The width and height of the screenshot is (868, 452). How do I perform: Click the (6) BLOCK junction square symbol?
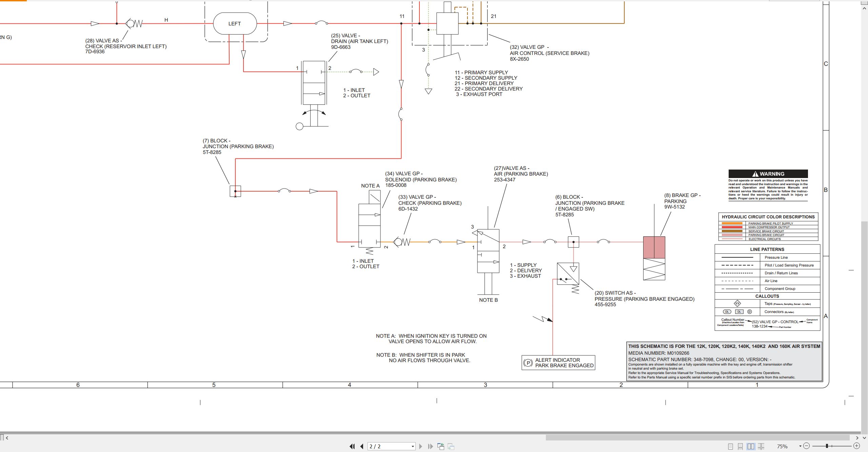[573, 242]
